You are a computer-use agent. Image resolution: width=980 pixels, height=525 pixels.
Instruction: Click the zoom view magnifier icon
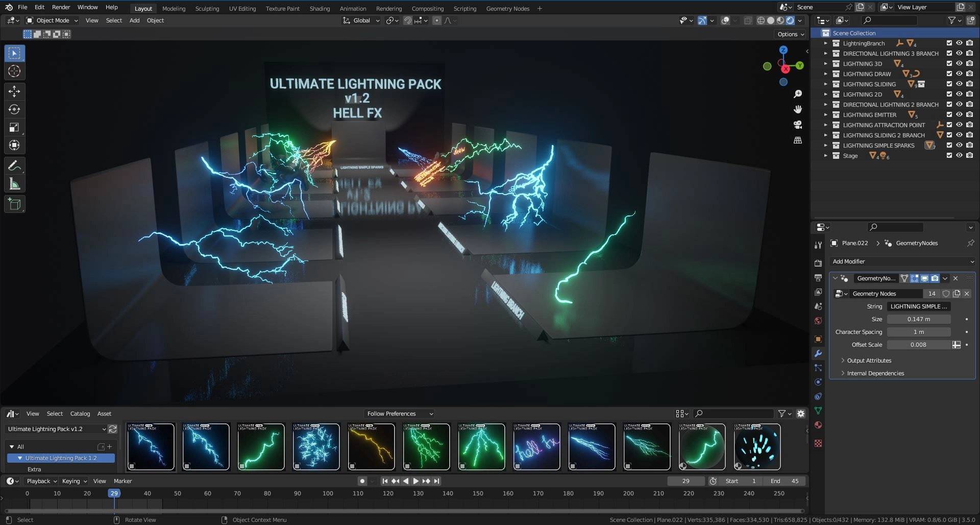798,94
